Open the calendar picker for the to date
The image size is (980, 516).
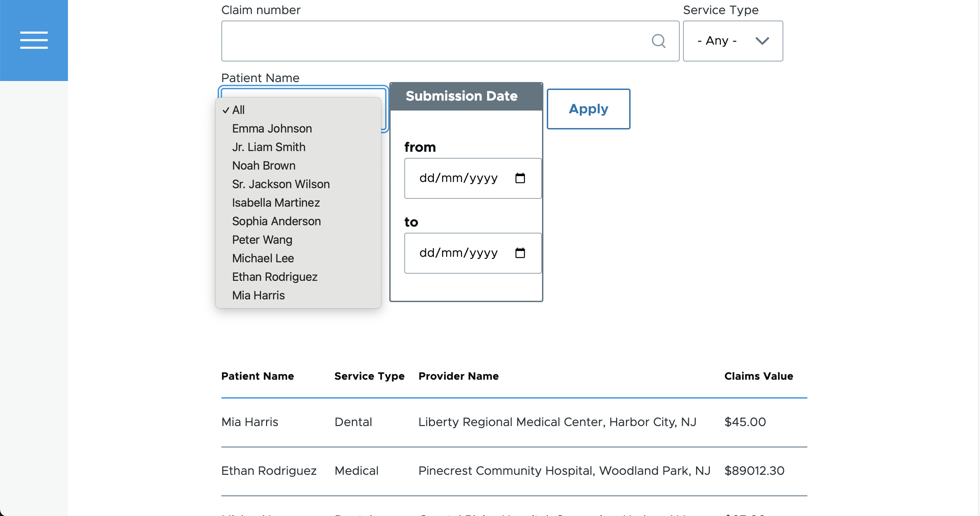[520, 253]
